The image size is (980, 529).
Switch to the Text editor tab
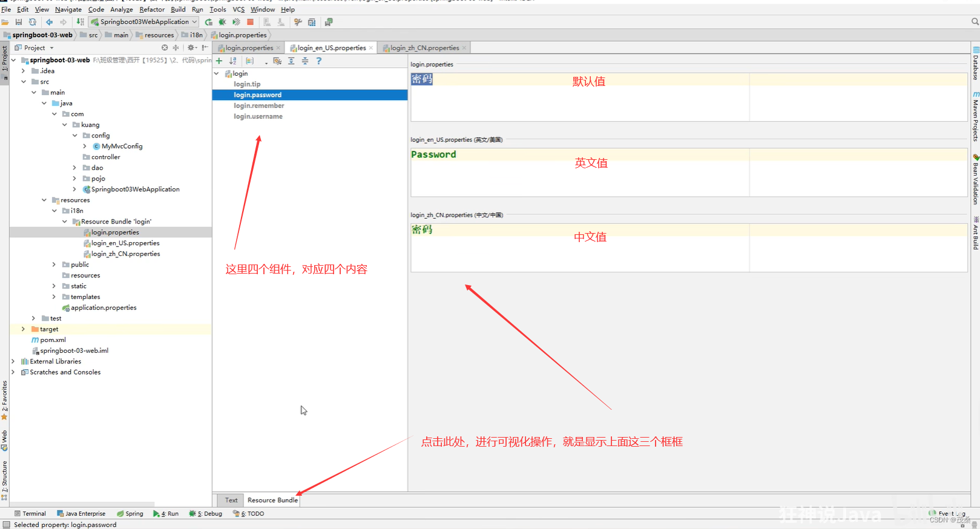tap(231, 500)
